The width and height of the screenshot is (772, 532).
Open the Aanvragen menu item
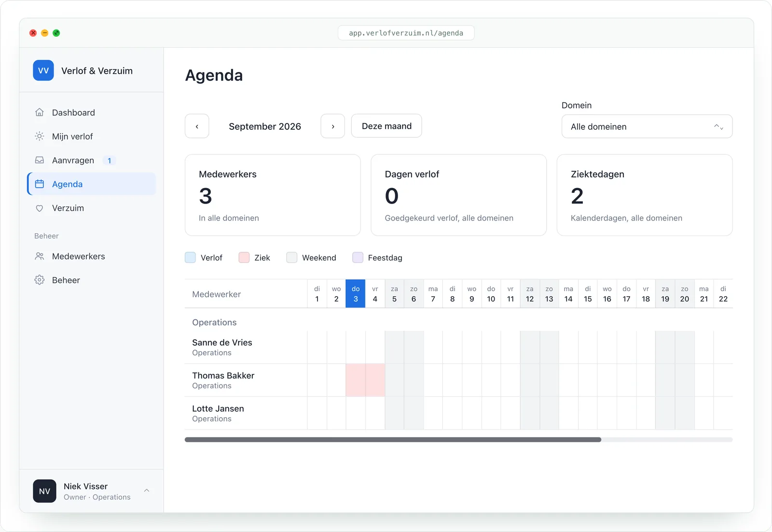[x=92, y=160]
